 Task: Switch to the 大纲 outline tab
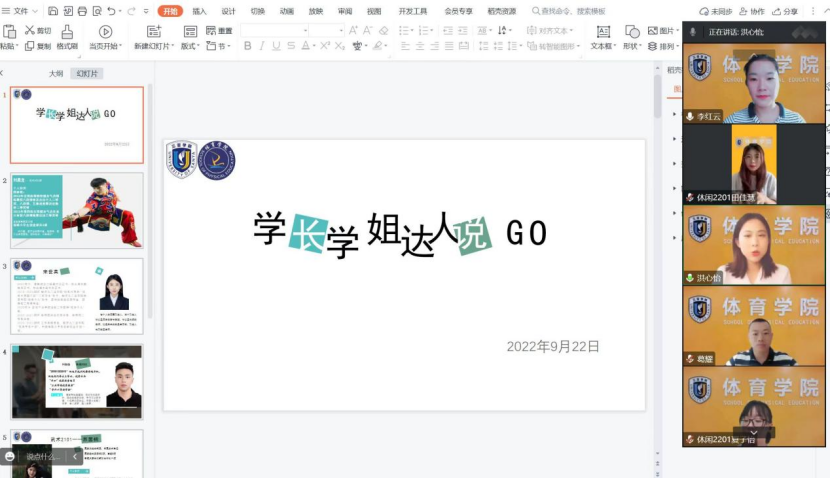57,74
